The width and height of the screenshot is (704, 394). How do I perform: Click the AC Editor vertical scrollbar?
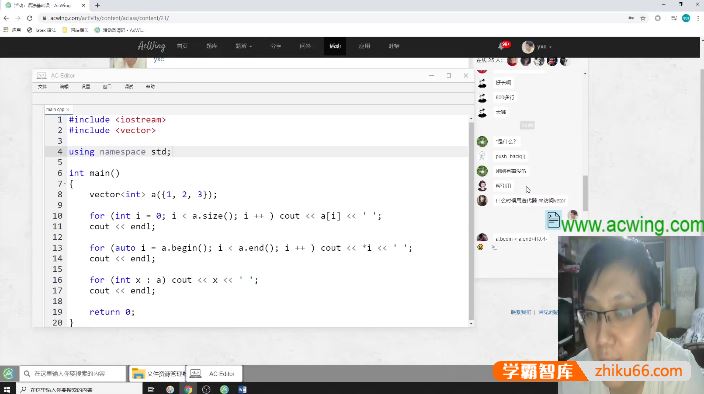pos(471,220)
